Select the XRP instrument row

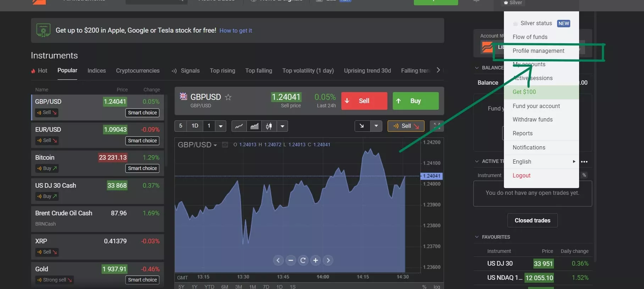(x=98, y=246)
